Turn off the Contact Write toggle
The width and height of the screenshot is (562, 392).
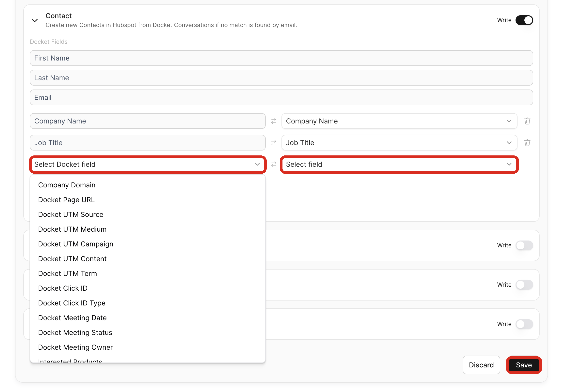524,20
